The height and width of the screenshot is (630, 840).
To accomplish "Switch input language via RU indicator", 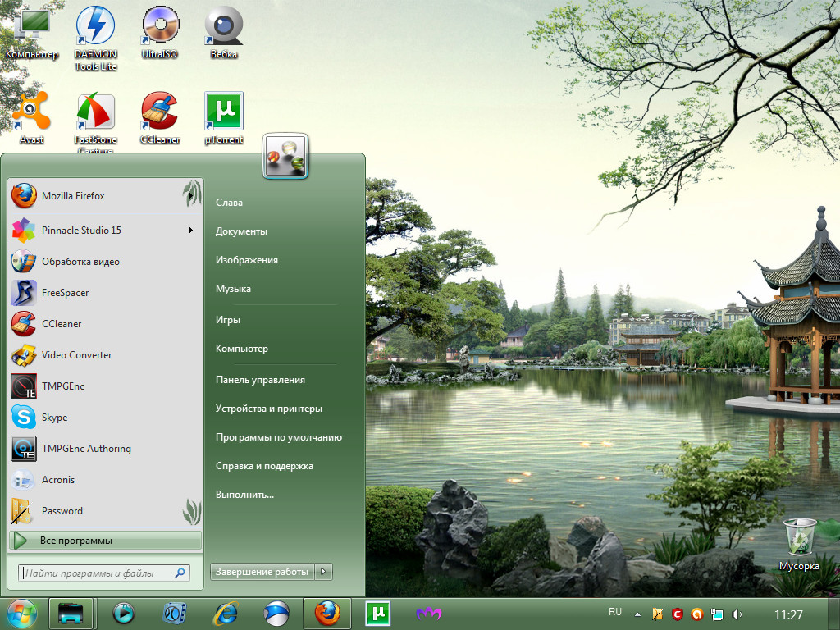I will click(615, 612).
